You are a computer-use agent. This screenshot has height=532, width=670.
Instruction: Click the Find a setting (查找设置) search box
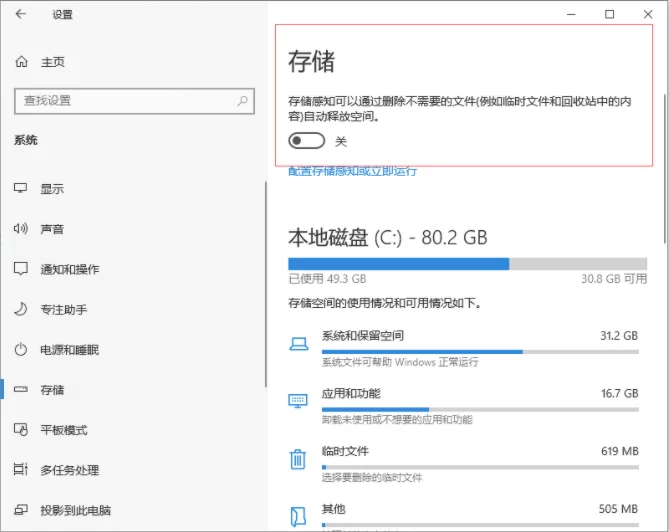coord(125,101)
